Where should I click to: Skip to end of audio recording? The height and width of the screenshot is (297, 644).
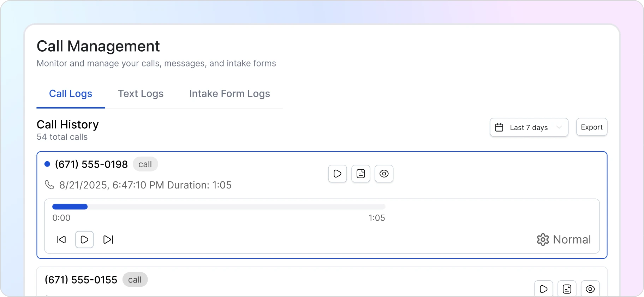tap(108, 240)
